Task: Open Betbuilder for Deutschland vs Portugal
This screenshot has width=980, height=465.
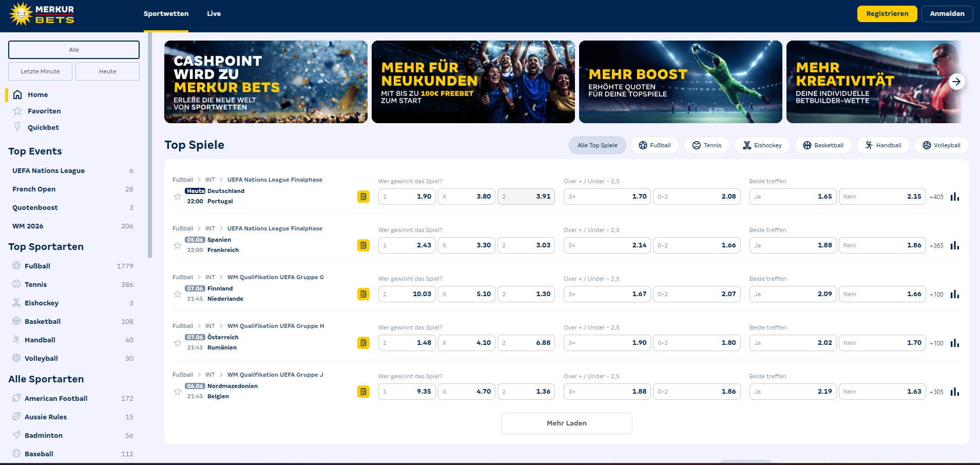Action: coord(363,197)
